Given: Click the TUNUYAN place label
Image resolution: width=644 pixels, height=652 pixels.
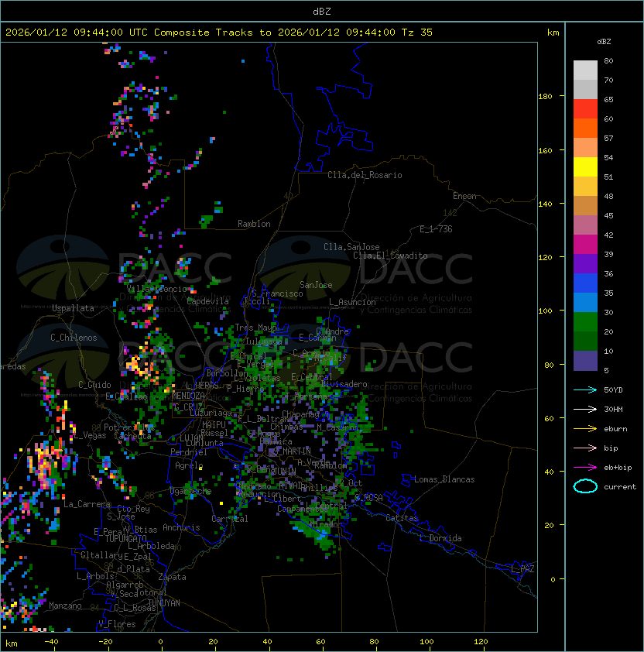Looking at the screenshot, I should [164, 603].
